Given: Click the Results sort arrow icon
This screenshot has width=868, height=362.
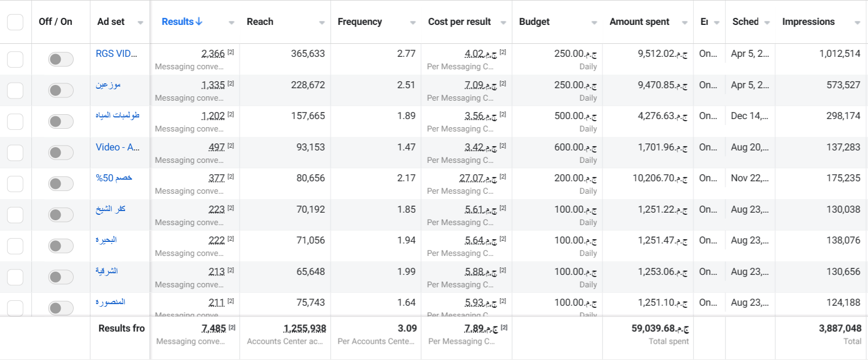Looking at the screenshot, I should click(199, 22).
